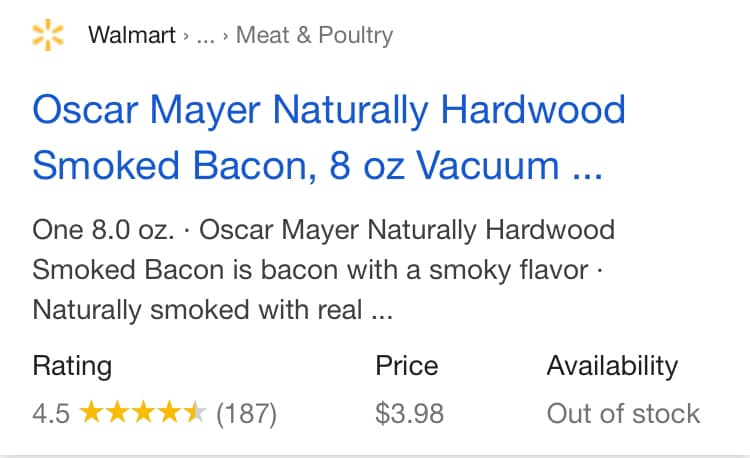Image resolution: width=750 pixels, height=458 pixels.
Task: Click the $3.98 price value
Action: pos(409,413)
